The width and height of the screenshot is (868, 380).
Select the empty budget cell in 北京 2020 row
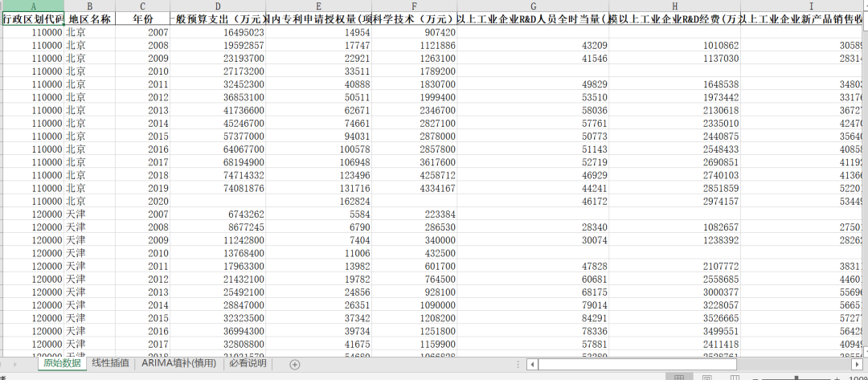[x=218, y=201]
